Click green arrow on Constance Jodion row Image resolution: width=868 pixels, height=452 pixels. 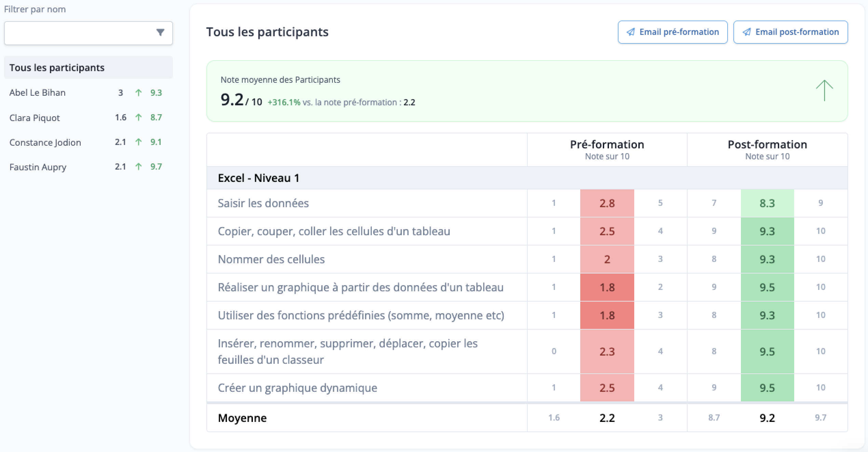138,142
